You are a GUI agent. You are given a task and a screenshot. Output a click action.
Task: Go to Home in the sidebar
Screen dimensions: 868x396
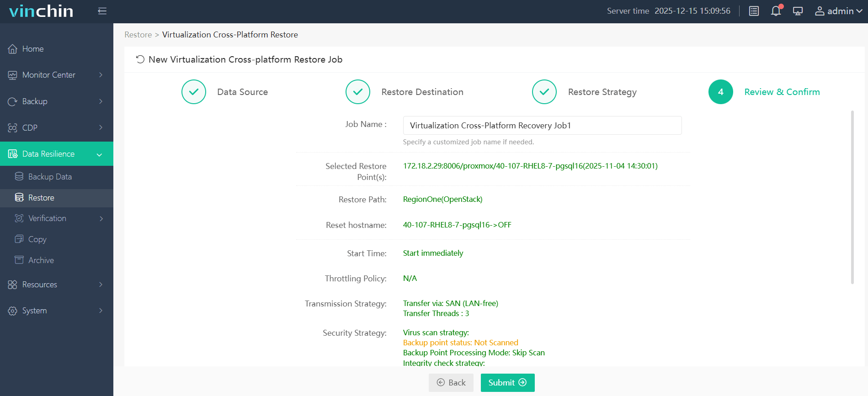pyautogui.click(x=33, y=49)
